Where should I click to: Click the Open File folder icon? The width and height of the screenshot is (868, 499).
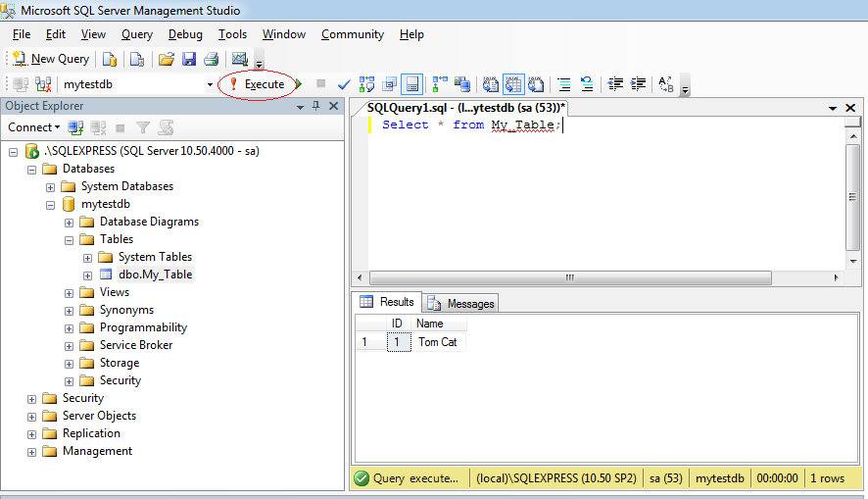click(x=167, y=59)
